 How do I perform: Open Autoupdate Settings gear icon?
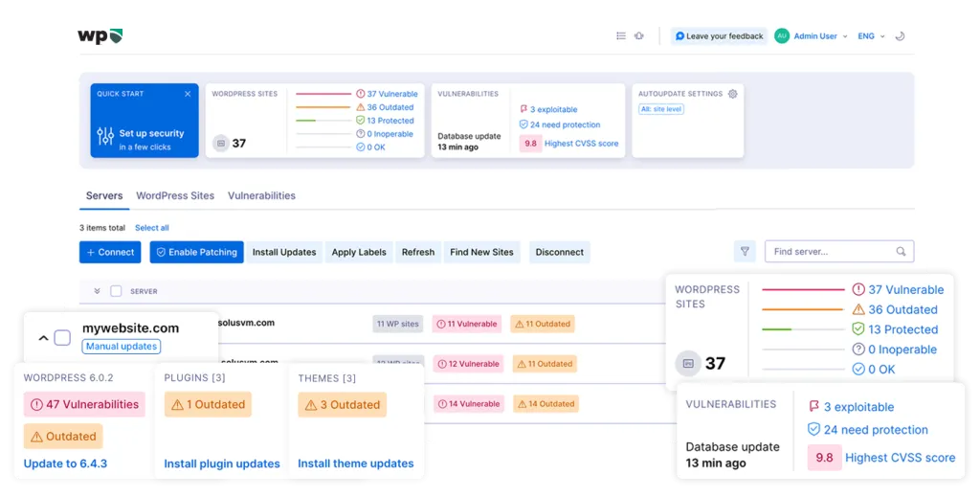[732, 94]
